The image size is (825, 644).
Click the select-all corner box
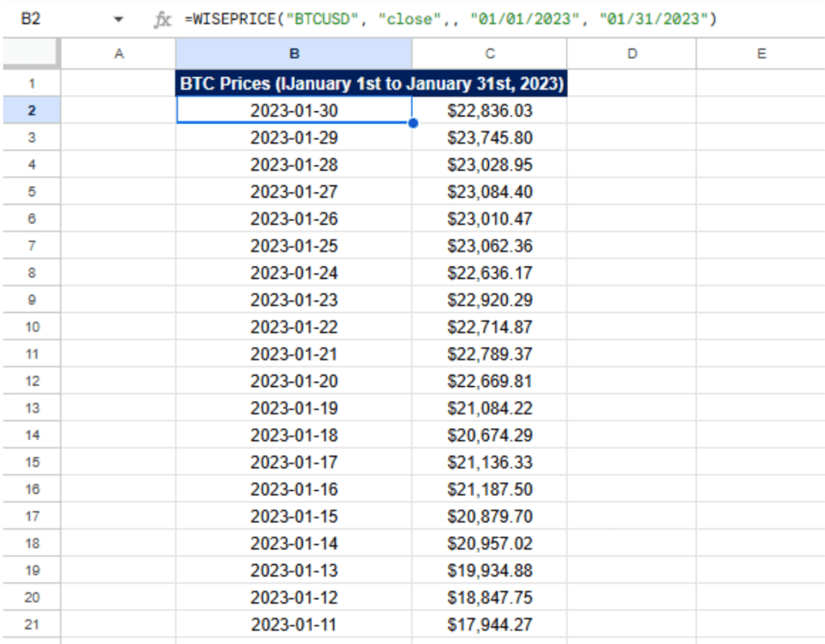[30, 53]
